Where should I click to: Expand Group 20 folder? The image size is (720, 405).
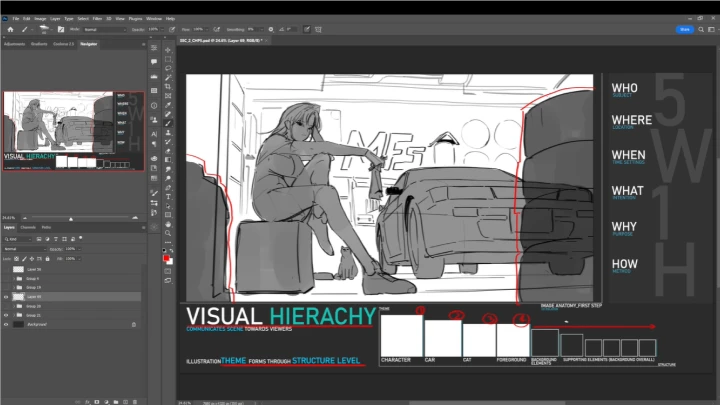pos(14,306)
